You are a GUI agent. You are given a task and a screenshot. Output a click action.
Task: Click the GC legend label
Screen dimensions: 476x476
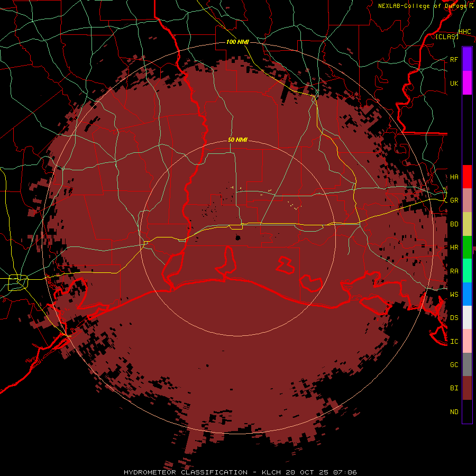[454, 364]
